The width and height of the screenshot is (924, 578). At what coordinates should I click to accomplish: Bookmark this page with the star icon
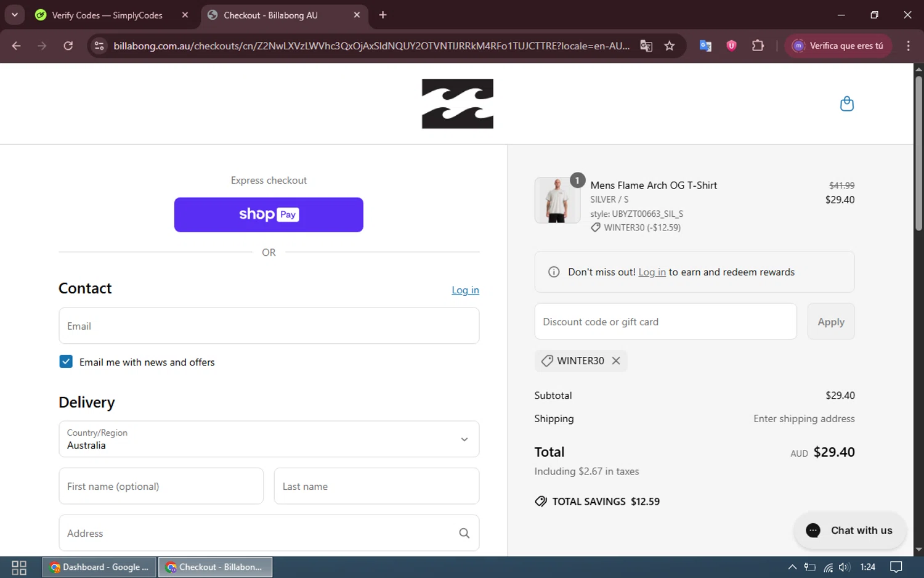[x=670, y=46]
